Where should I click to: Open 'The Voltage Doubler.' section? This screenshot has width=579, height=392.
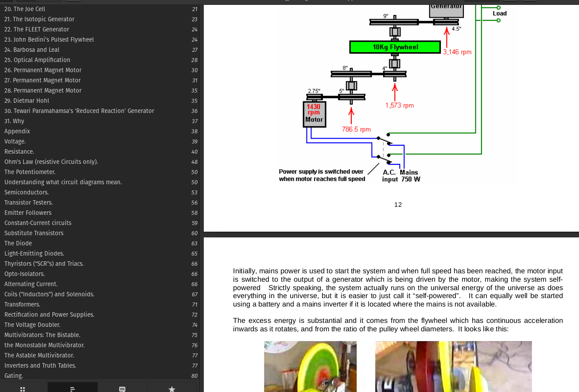tap(32, 325)
